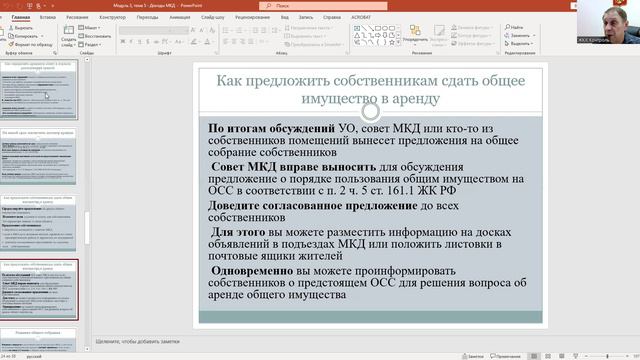Open Контур фигуры outline dropdown
The image size is (640, 360).
click(x=472, y=36)
